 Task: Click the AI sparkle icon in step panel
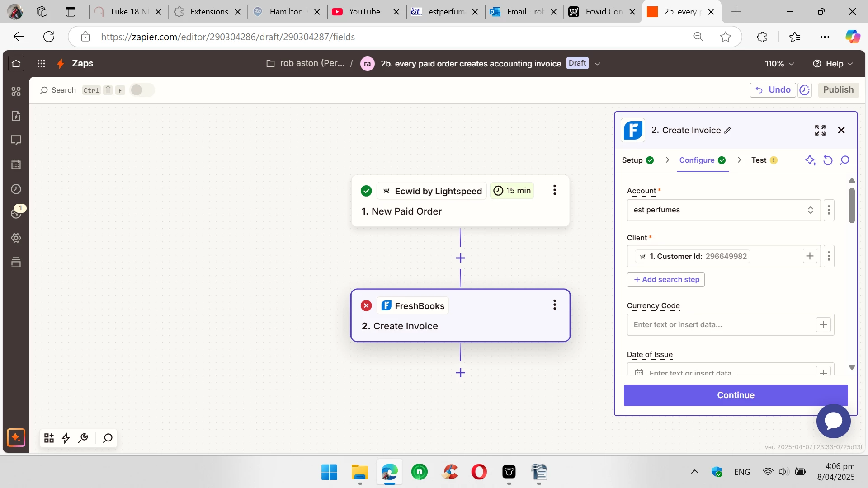point(810,160)
